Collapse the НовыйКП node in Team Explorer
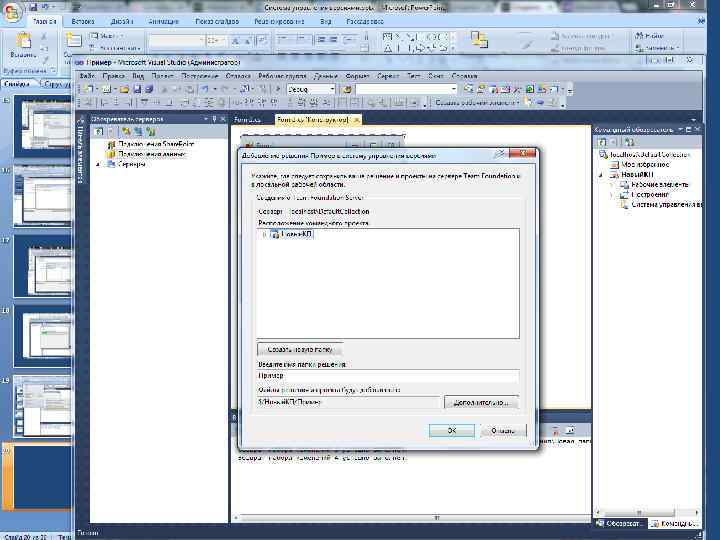The image size is (720, 540). click(x=601, y=174)
